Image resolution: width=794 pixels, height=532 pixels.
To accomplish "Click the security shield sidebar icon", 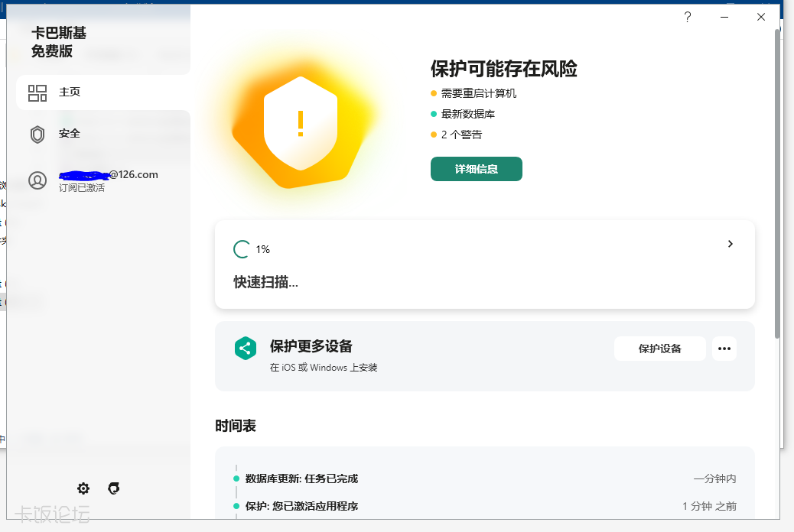I will click(x=37, y=135).
